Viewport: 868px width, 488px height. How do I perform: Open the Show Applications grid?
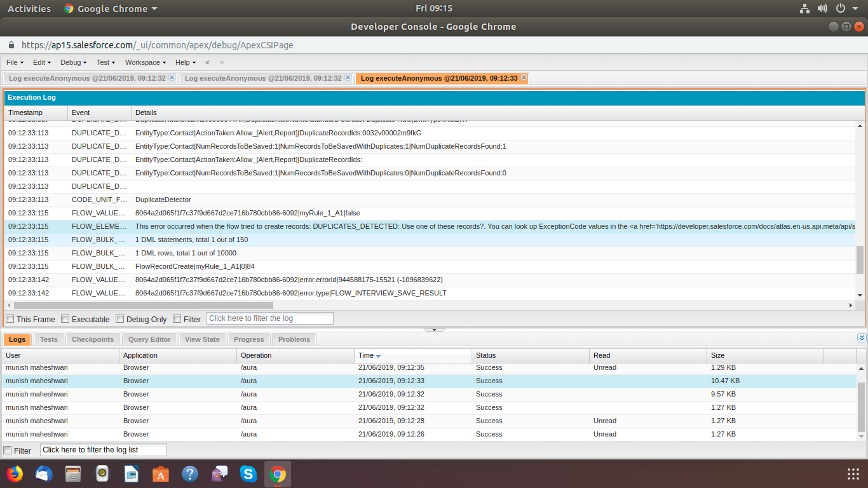pyautogui.click(x=853, y=474)
